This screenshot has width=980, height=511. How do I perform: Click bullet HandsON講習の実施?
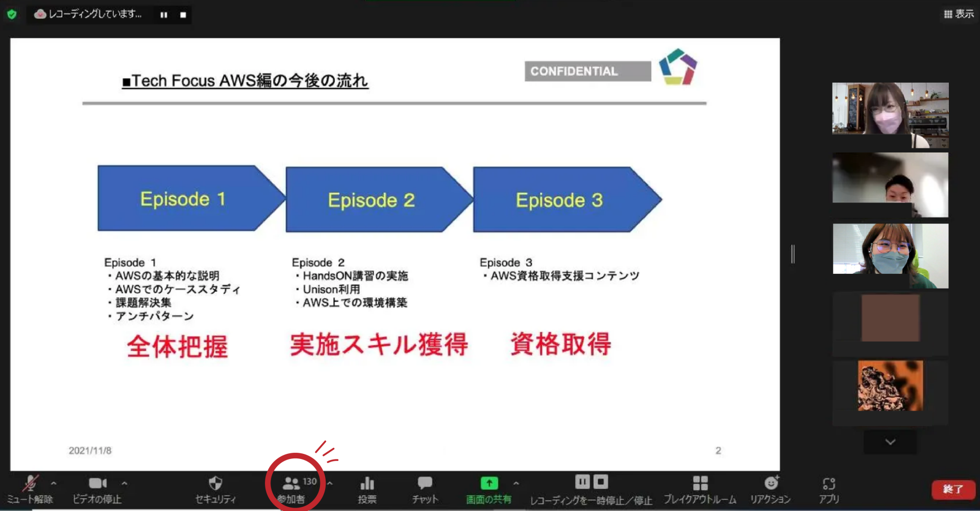click(x=352, y=276)
